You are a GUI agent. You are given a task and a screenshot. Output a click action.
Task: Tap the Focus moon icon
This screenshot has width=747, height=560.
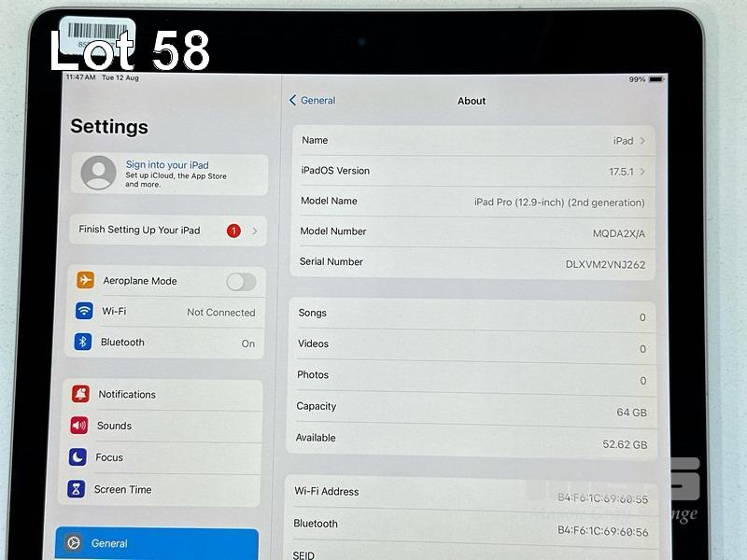[78, 457]
